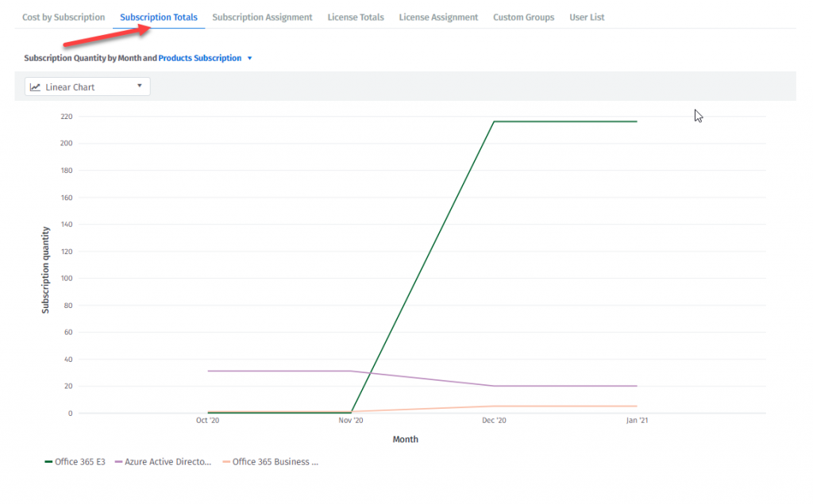Open the Cost by Subscription tab
The width and height of the screenshot is (813, 504).
click(64, 17)
